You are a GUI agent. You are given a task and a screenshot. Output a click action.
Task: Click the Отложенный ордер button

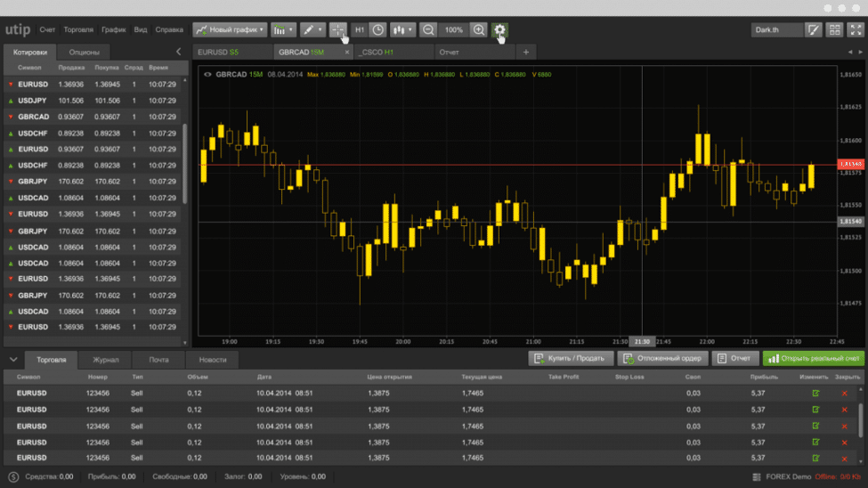[662, 358]
